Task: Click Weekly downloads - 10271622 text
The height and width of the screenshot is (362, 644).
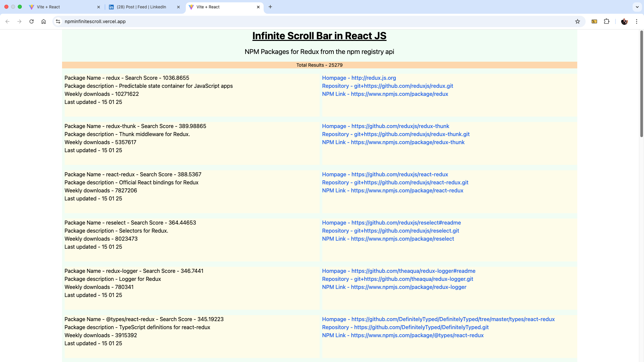Action: pos(102,94)
